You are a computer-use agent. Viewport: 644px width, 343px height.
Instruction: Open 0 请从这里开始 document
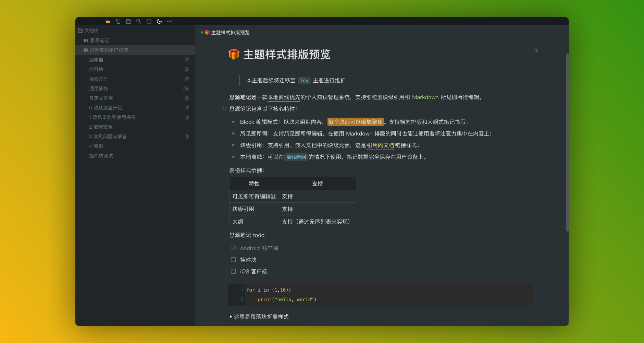pyautogui.click(x=135, y=108)
